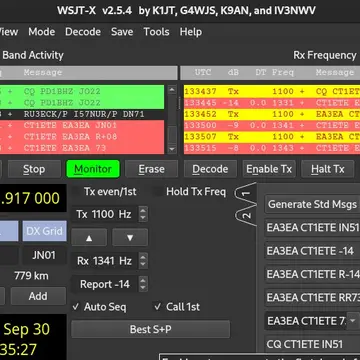Open the Mode menu
The image size is (360, 360).
tap(42, 32)
